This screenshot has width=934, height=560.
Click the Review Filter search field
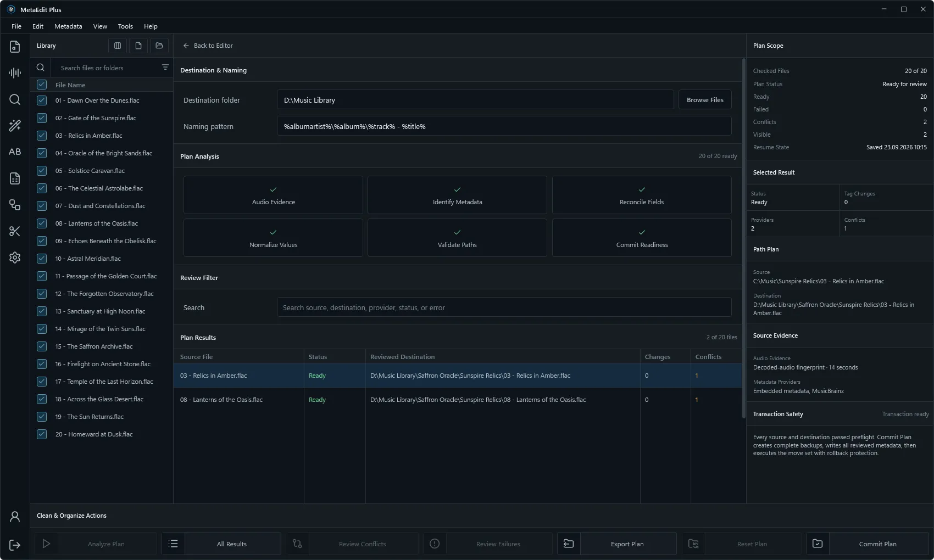tap(504, 307)
